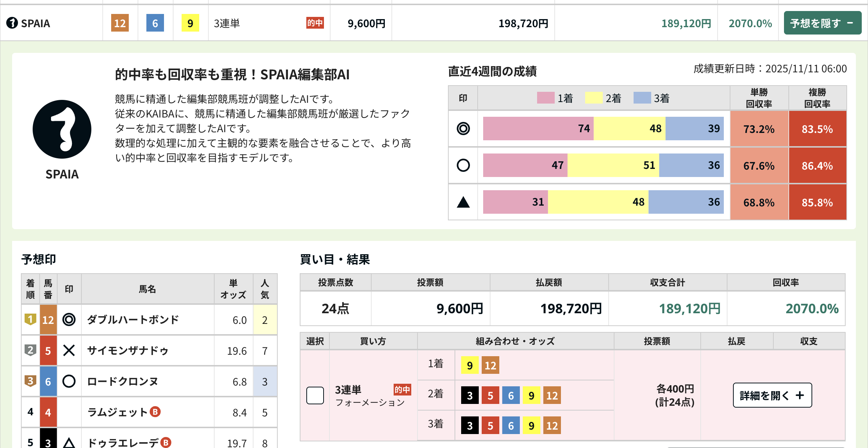Toggle 予想を隠す to collapse the prediction
Screen dimensions: 868x448
823,22
